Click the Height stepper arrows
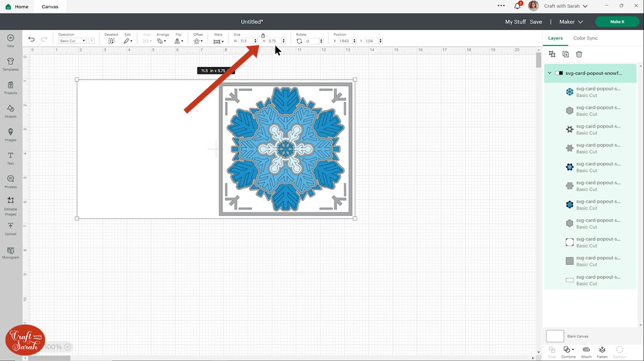 coord(283,41)
